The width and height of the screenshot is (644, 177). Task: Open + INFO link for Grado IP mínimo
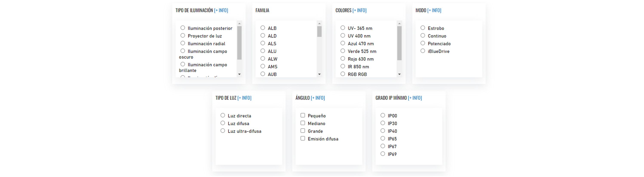[415, 98]
